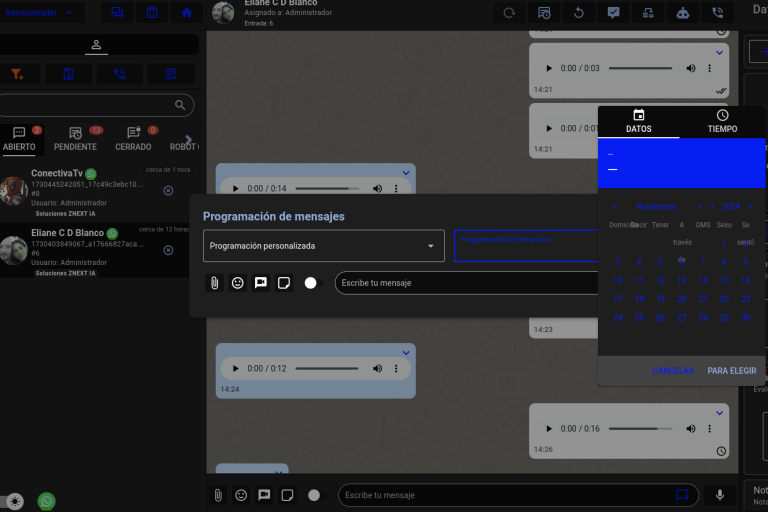
Task: Select day 15 in the calendar
Action: pyautogui.click(x=724, y=280)
